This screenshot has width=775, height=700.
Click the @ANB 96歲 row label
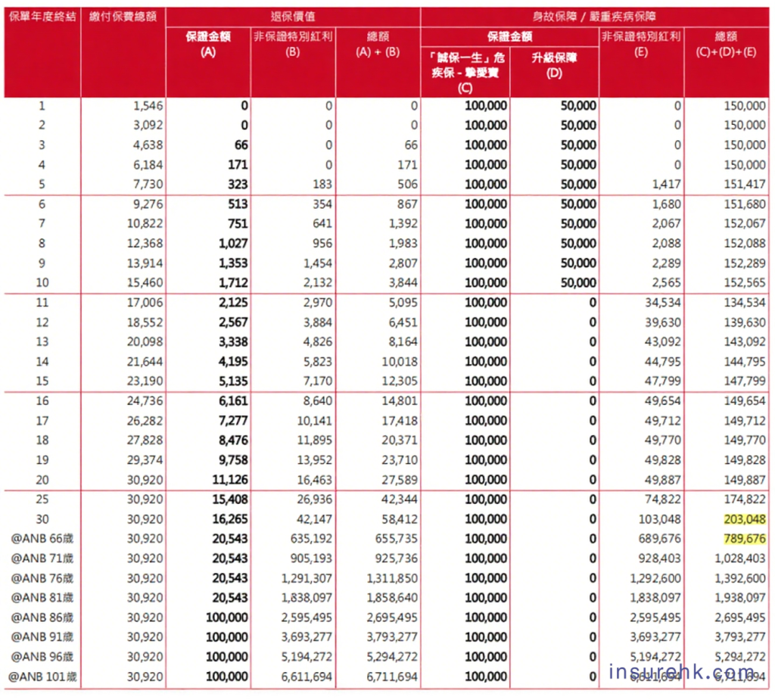point(42,657)
